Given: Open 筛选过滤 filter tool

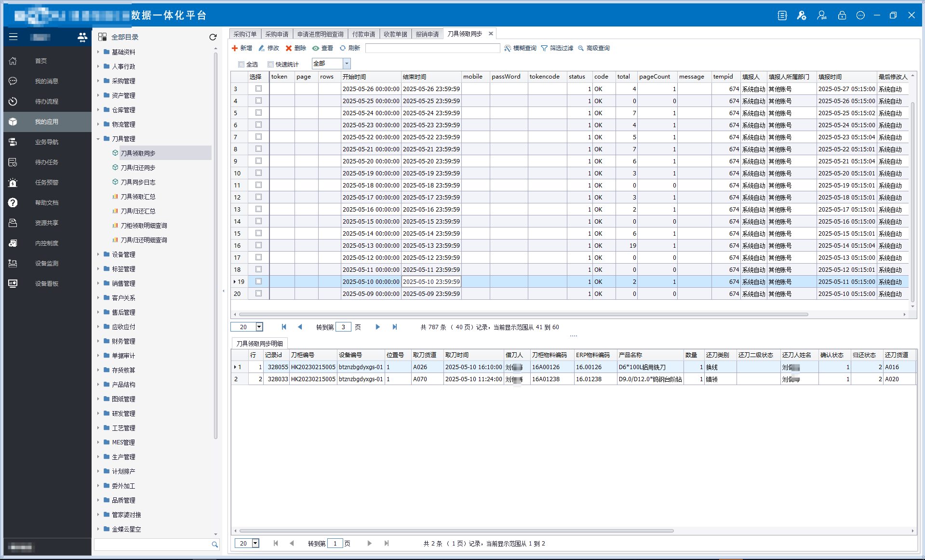Looking at the screenshot, I should point(557,48).
